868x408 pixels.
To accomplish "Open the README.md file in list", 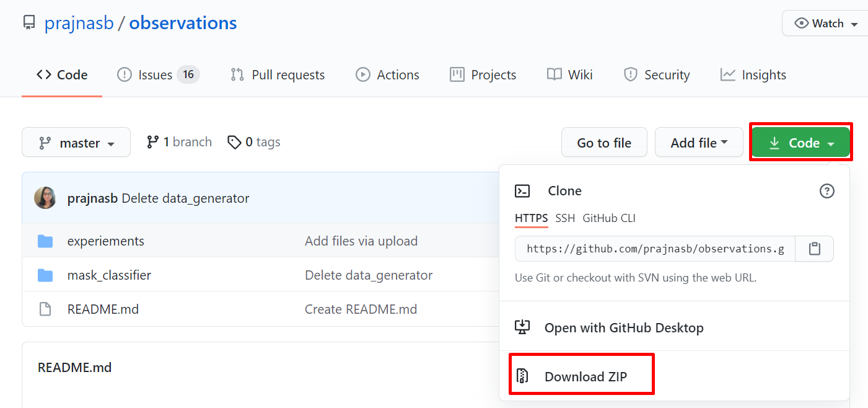I will tap(103, 309).
